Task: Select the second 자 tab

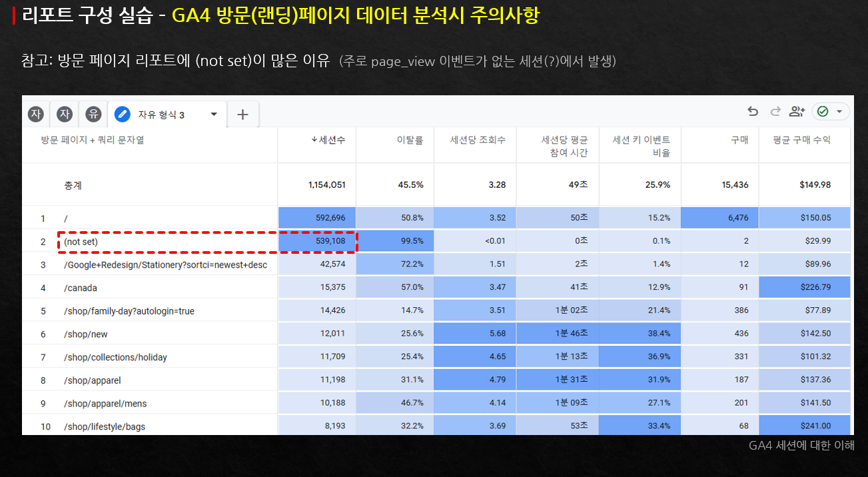Action: [x=64, y=114]
